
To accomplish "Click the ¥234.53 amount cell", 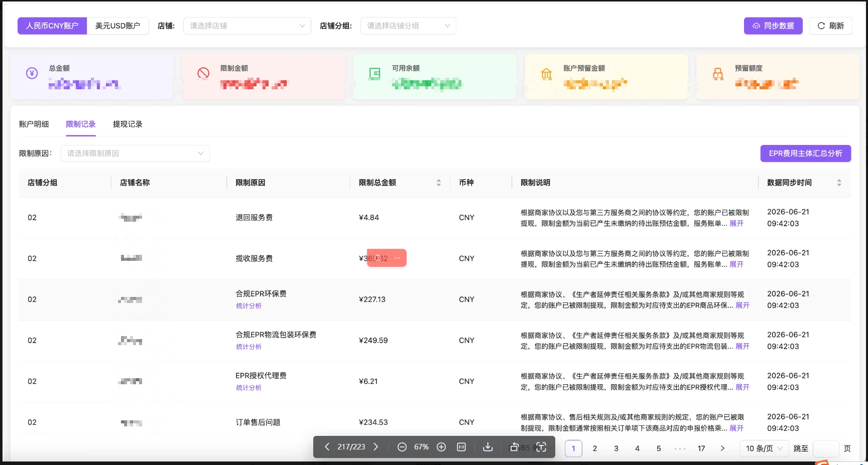I will click(x=373, y=422).
